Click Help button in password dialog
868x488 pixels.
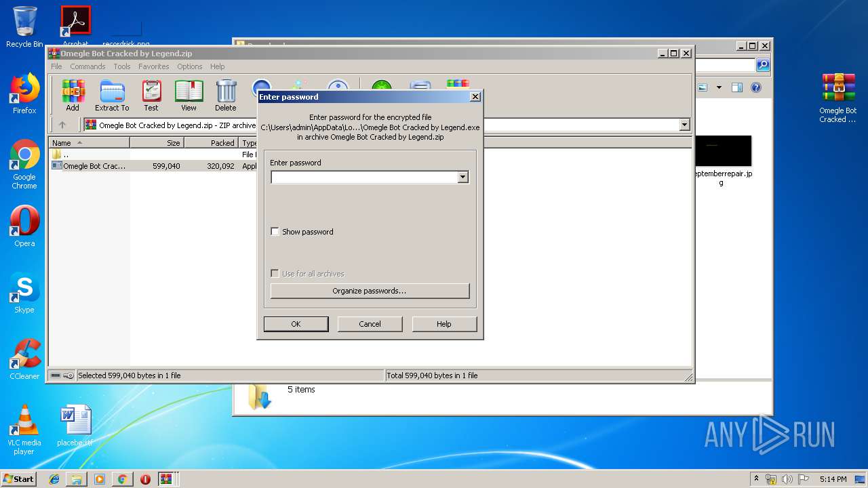[444, 324]
